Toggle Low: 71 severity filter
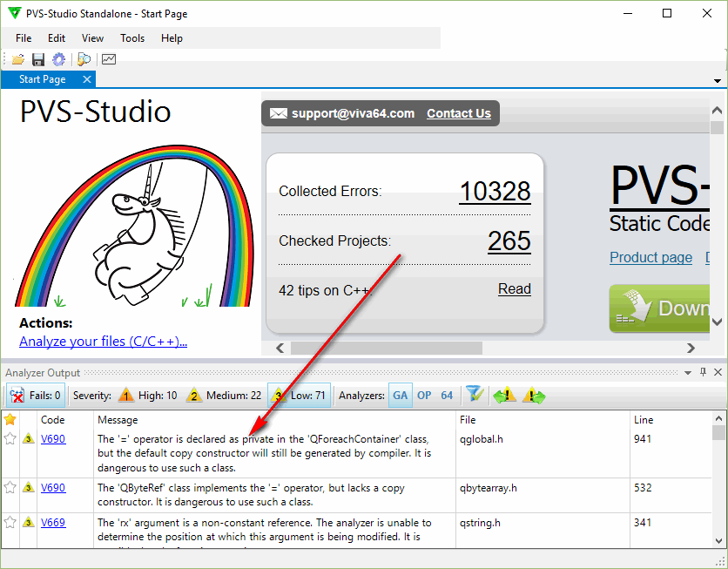The image size is (728, 569). coord(299,396)
